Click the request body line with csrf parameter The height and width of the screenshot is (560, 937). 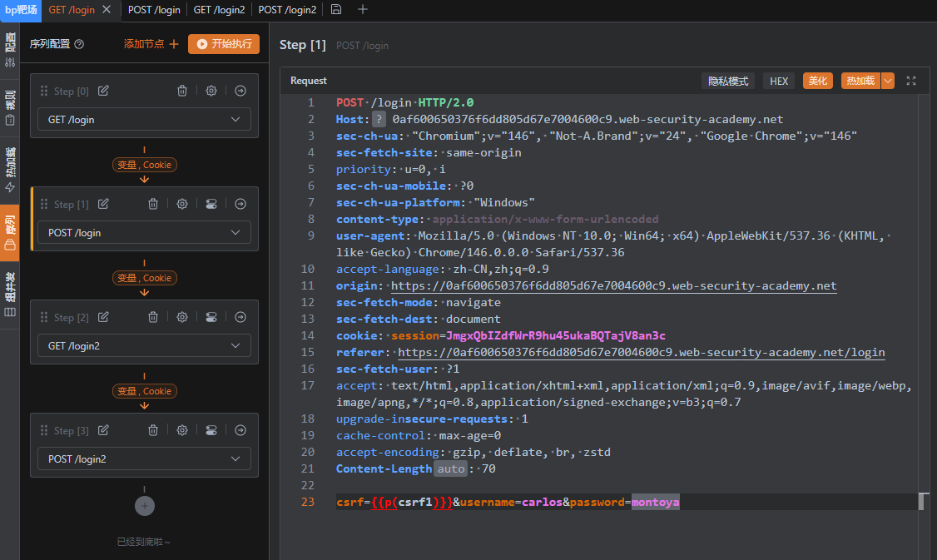point(508,502)
